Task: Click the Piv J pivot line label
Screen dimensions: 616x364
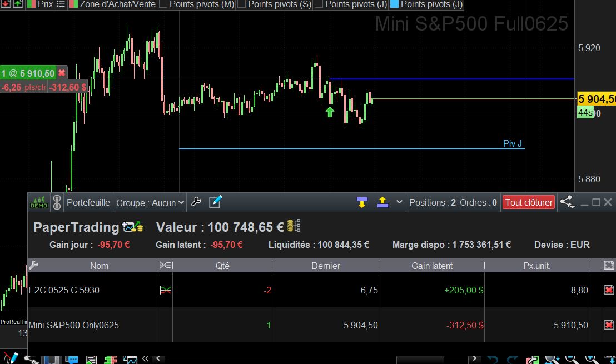Action: pyautogui.click(x=512, y=143)
